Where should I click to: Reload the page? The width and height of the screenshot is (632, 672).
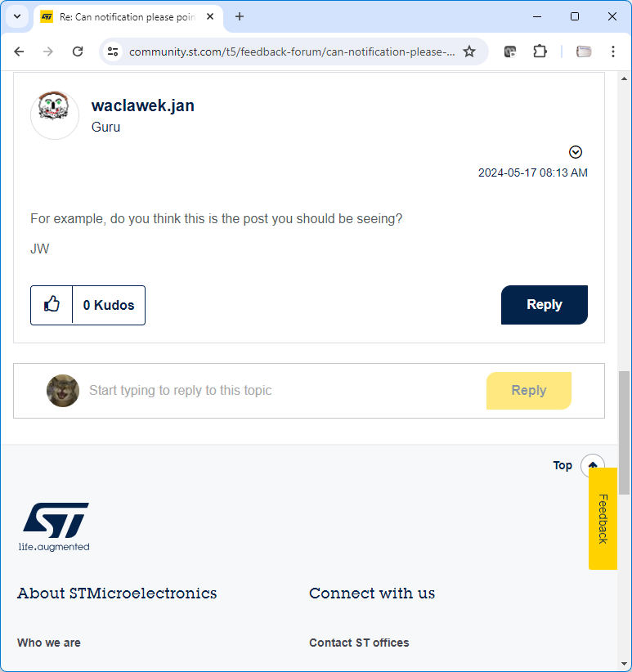coord(78,52)
